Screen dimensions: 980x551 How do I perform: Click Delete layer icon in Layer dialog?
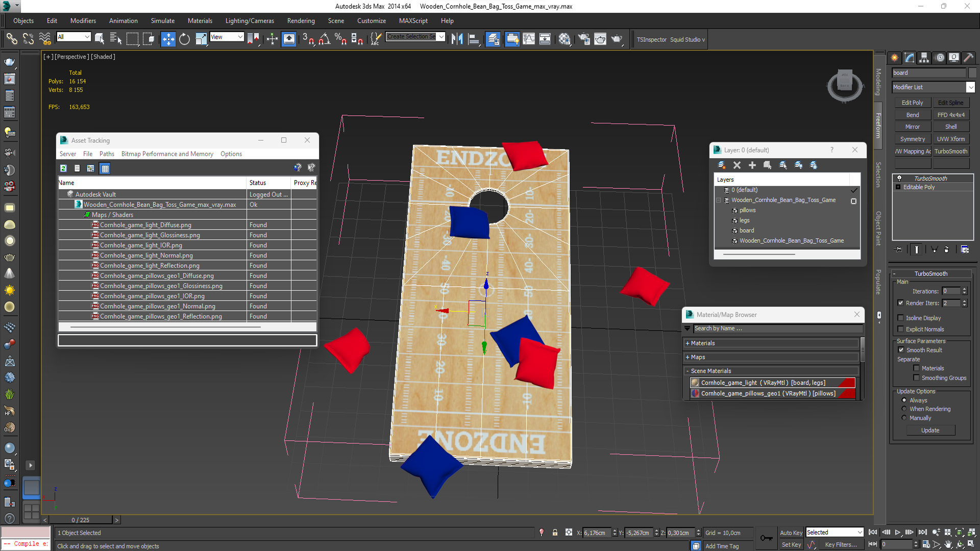[x=737, y=165]
